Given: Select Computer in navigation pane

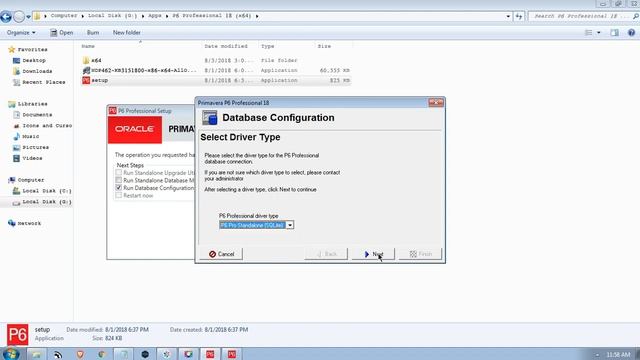Looking at the screenshot, I should [31, 180].
